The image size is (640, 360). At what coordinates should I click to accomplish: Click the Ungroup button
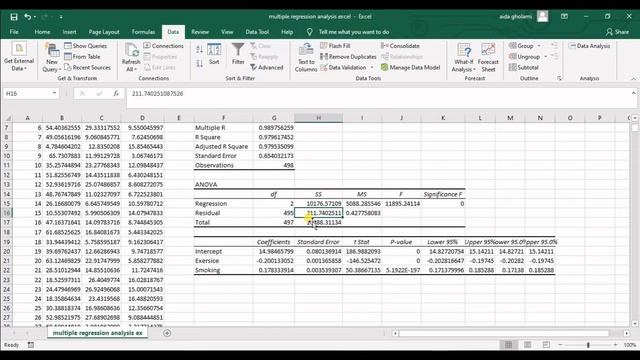[524, 56]
